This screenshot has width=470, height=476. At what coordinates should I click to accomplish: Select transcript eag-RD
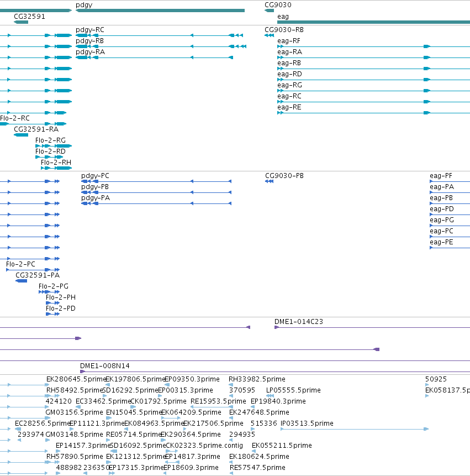click(373, 80)
